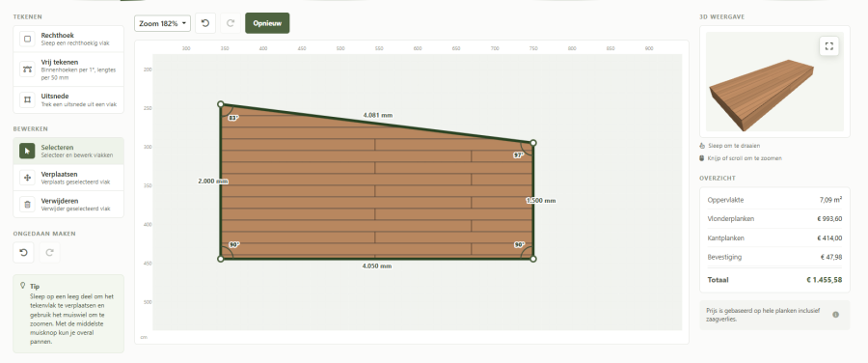The height and width of the screenshot is (363, 868).
Task: Click the price info icon
Action: 835,314
